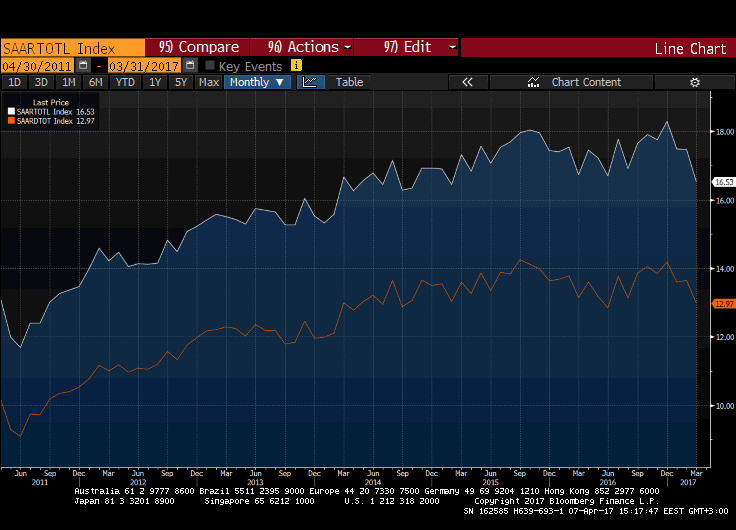Click orange SAARDTOT legend marker
The height and width of the screenshot is (530, 736).
[12, 121]
